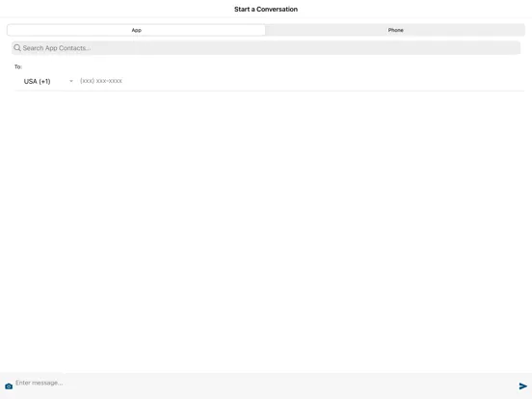Click the send arrow icon
The image size is (532, 399).
pyautogui.click(x=522, y=386)
